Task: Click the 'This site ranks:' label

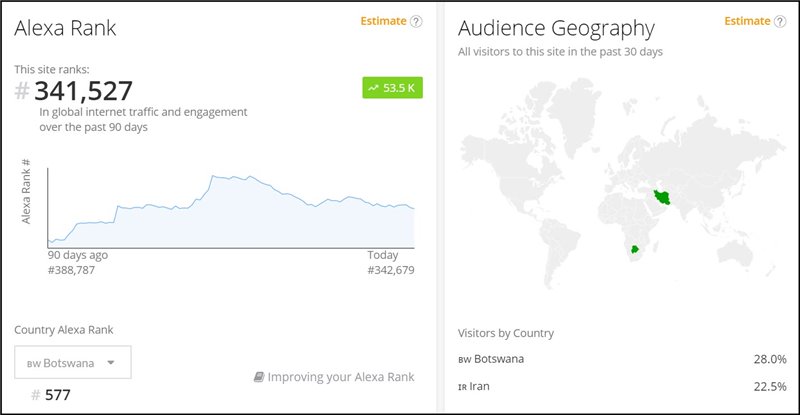Action: pos(52,69)
